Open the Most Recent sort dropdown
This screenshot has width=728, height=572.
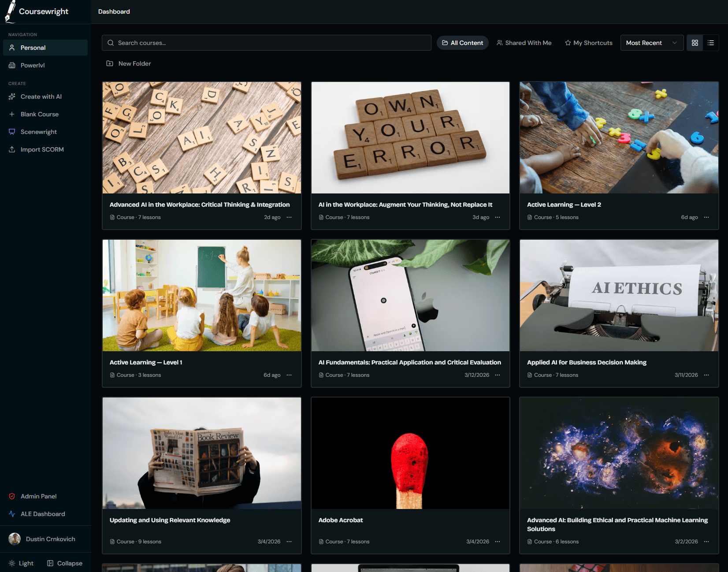coord(651,43)
